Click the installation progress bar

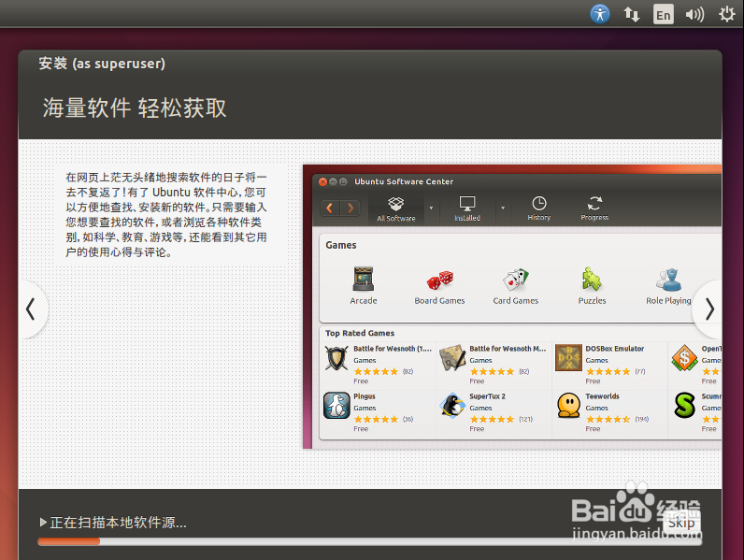(369, 541)
